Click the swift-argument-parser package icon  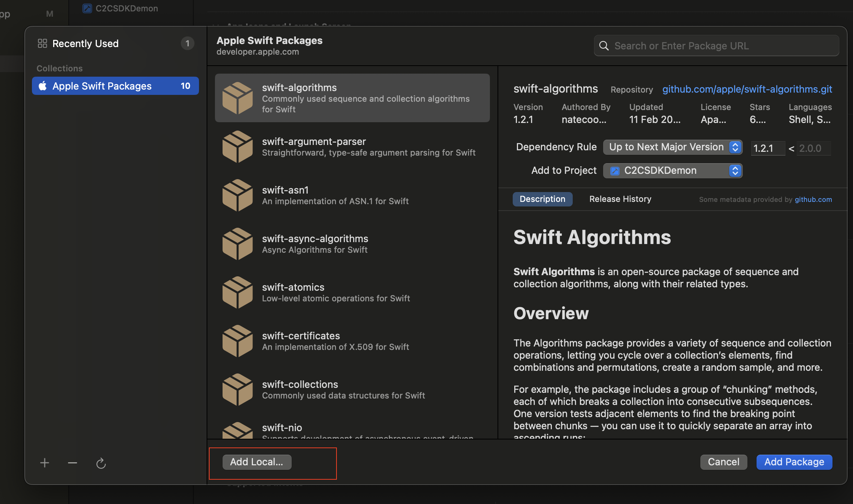click(x=238, y=146)
